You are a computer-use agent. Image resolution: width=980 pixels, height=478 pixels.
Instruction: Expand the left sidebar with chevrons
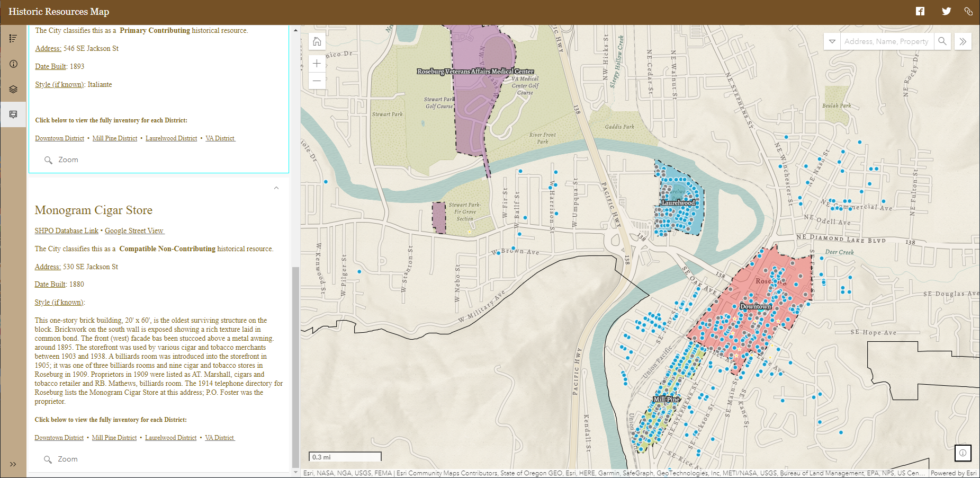tap(13, 464)
